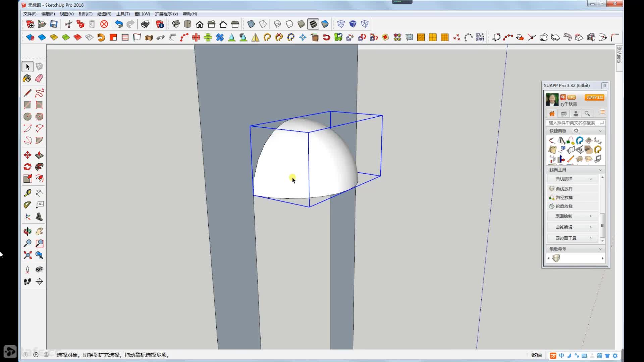
Task: Open the 编辑(E) menu
Action: click(48, 14)
